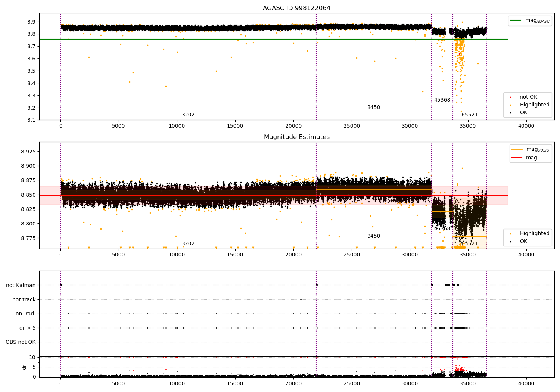Click 'Highlighted' legend entry in Magnitude Estimates plot

coord(535,234)
